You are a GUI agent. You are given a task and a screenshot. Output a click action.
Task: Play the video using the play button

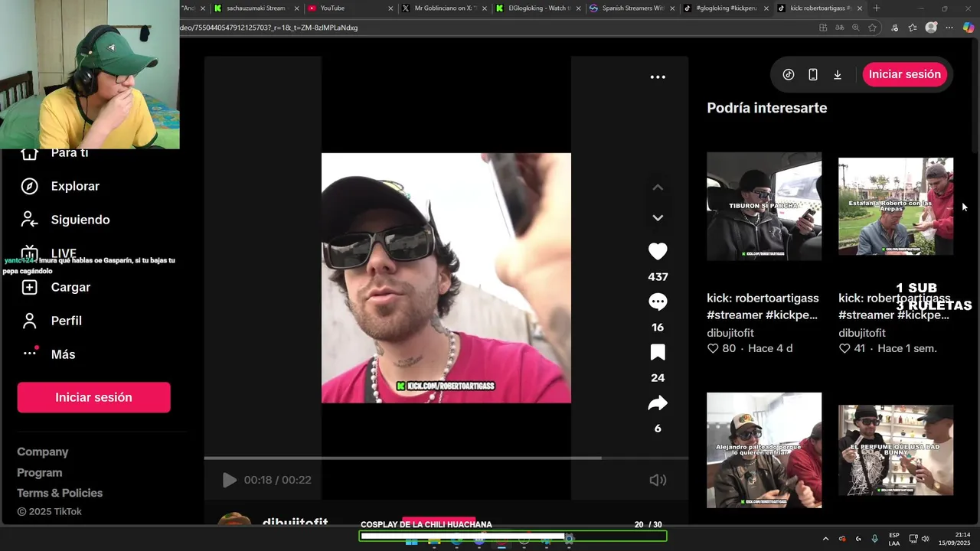point(229,480)
